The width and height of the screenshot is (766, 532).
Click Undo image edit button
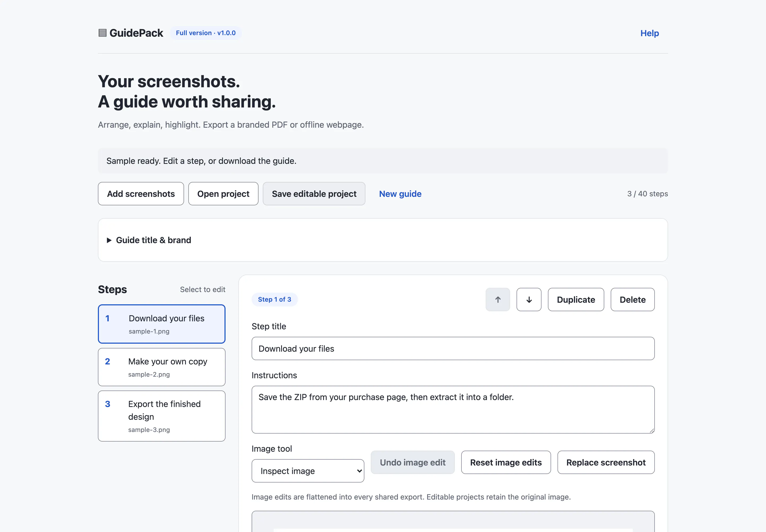point(412,462)
